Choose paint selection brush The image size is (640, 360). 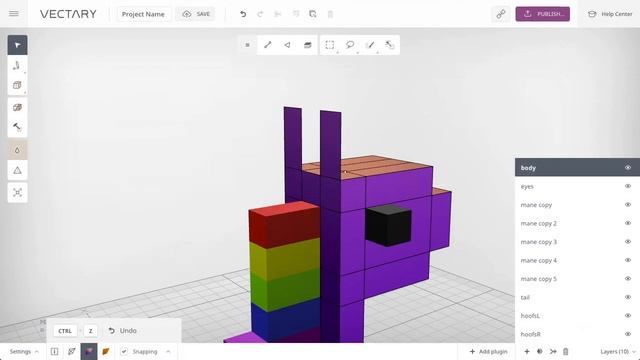[x=370, y=45]
